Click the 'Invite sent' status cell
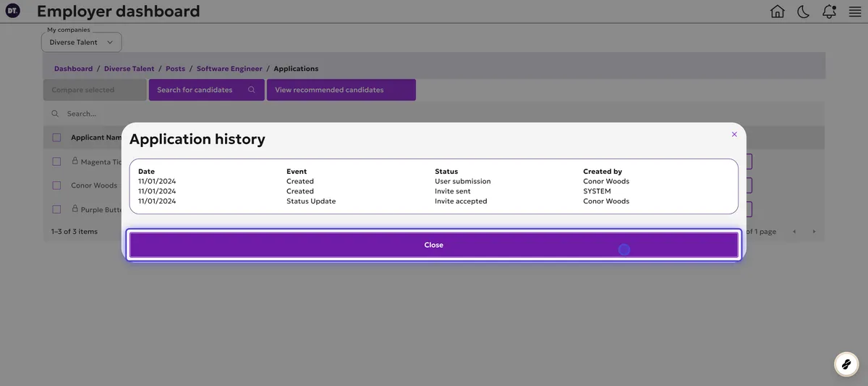The height and width of the screenshot is (386, 868). [x=453, y=191]
